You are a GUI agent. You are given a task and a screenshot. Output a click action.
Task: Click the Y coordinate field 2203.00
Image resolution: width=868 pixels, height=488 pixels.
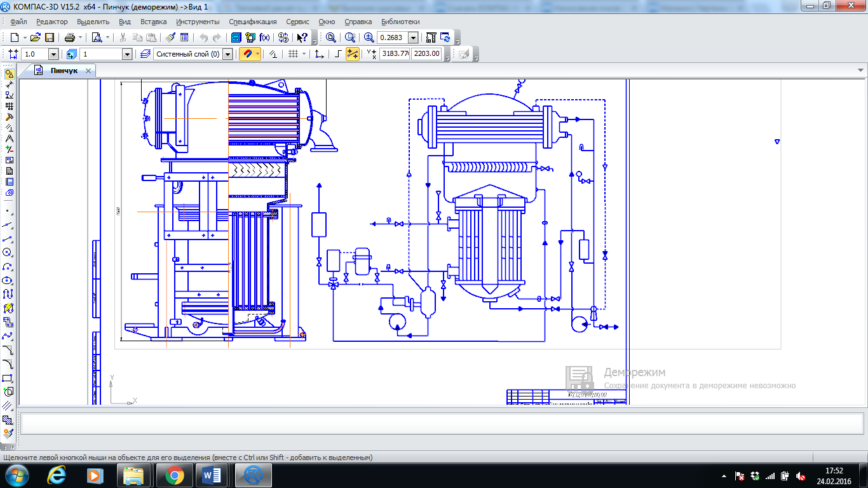[x=426, y=54]
